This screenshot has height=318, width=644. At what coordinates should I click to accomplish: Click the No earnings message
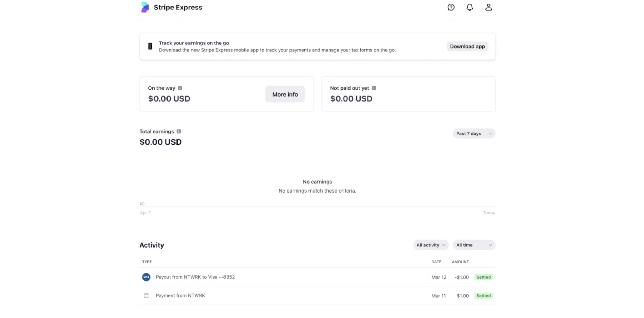pos(317,182)
